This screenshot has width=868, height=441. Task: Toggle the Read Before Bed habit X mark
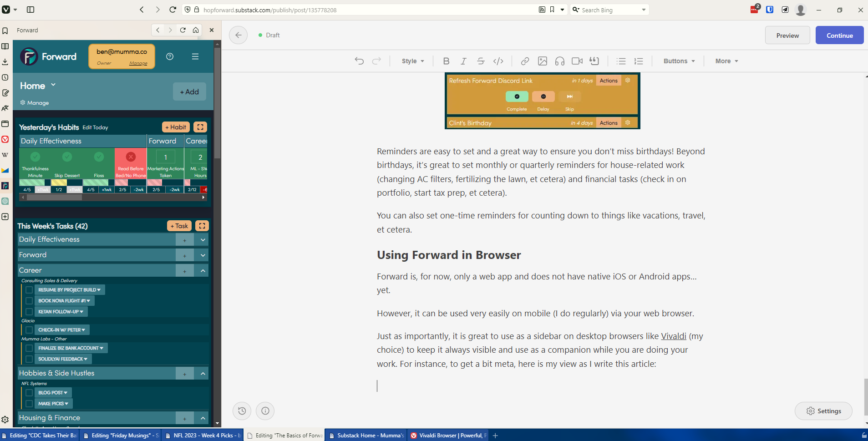131,157
